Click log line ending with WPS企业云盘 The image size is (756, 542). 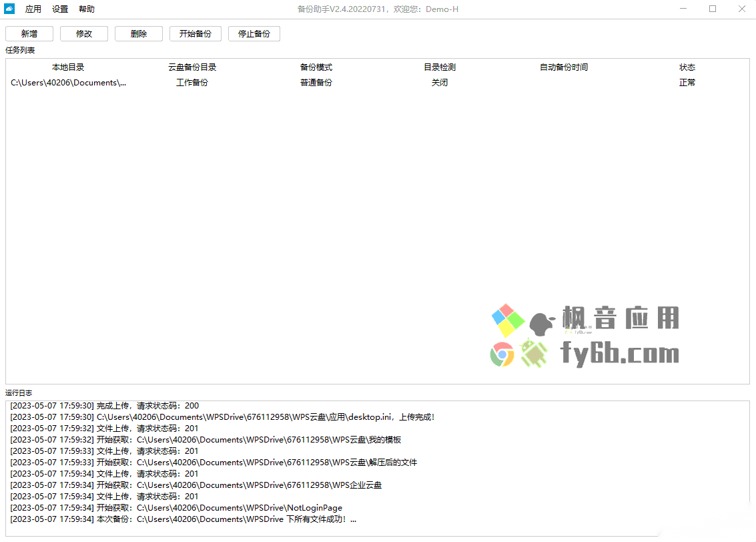196,485
